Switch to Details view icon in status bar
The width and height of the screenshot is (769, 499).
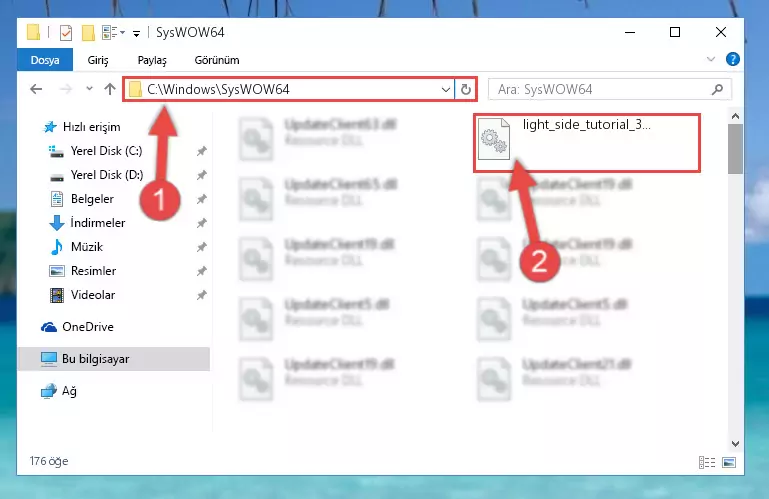coord(707,462)
